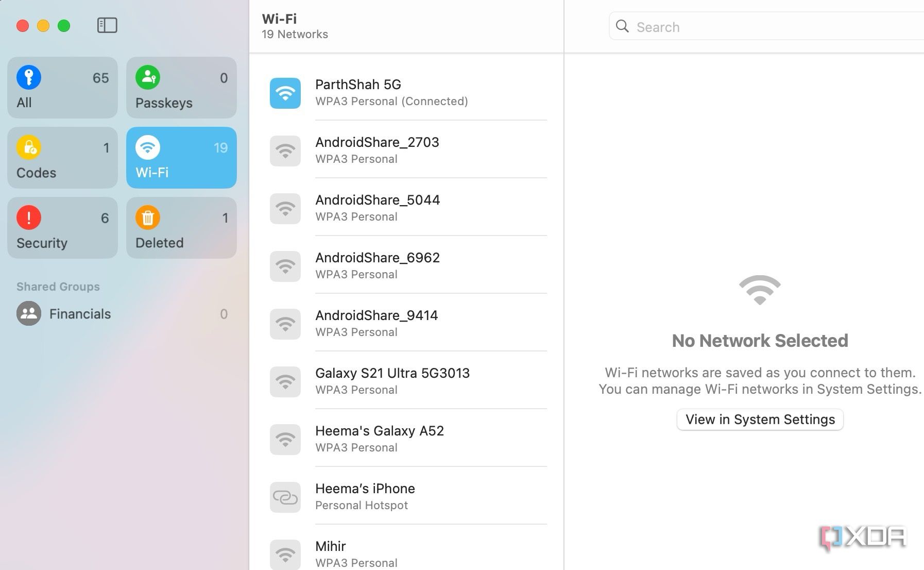Select the AndroidShare_5044 network
924x570 pixels.
point(407,208)
